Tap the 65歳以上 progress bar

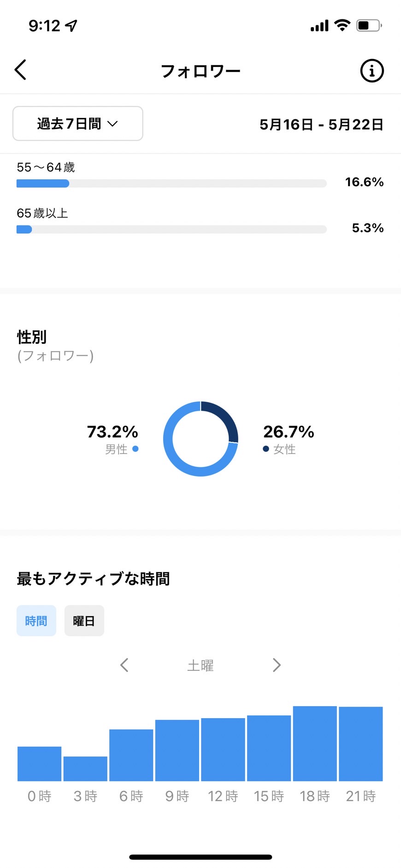click(171, 230)
